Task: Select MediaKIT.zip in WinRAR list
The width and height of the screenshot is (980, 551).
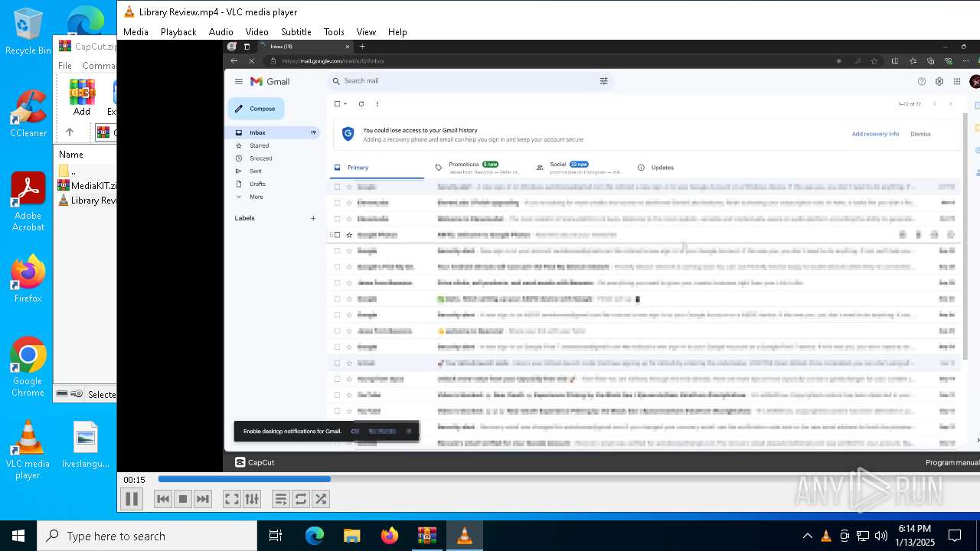Action: (x=87, y=185)
